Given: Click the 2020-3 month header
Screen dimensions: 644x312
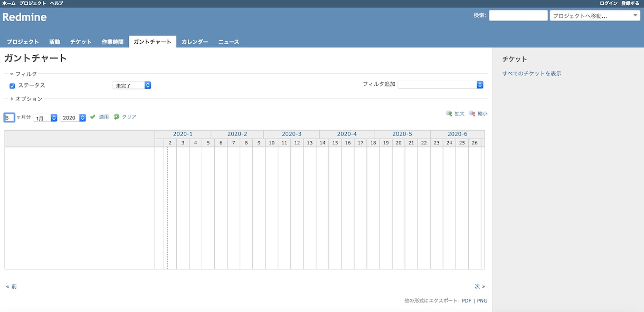Looking at the screenshot, I should pos(291,134).
